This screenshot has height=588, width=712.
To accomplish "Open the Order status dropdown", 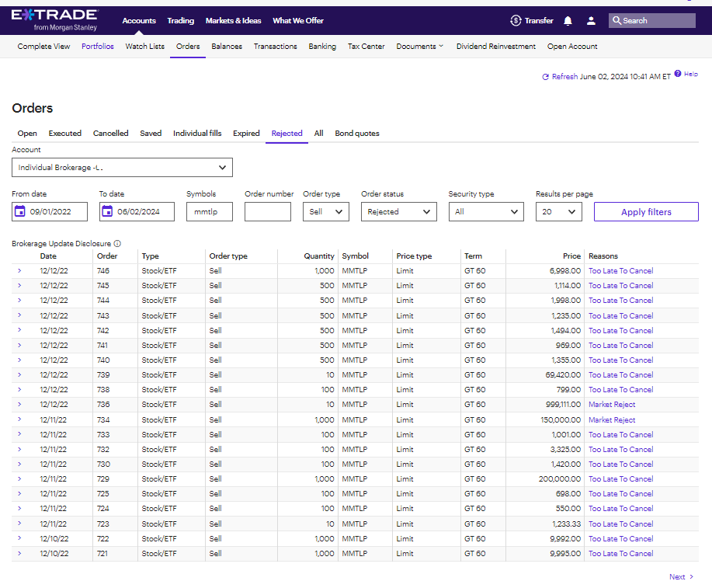I will point(398,212).
